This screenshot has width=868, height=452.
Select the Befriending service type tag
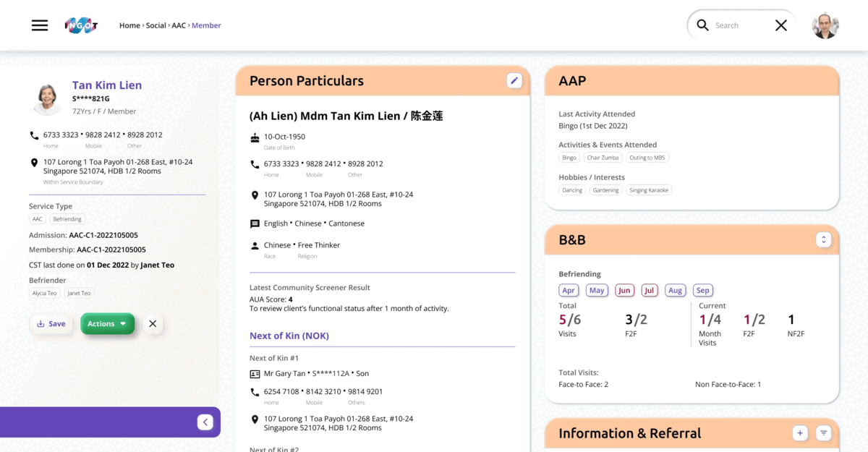(67, 219)
